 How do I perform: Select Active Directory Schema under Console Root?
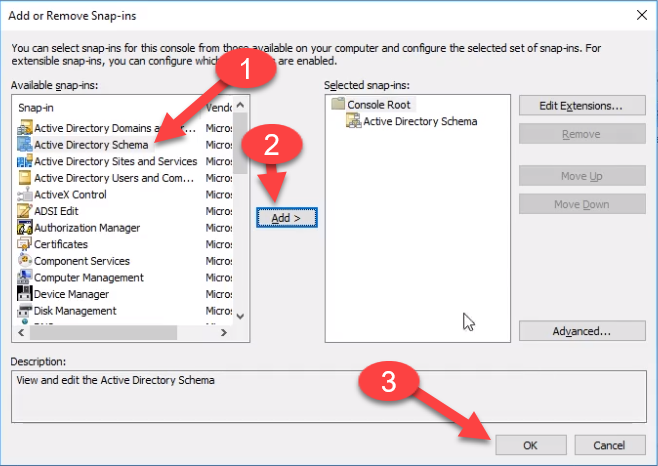point(420,121)
